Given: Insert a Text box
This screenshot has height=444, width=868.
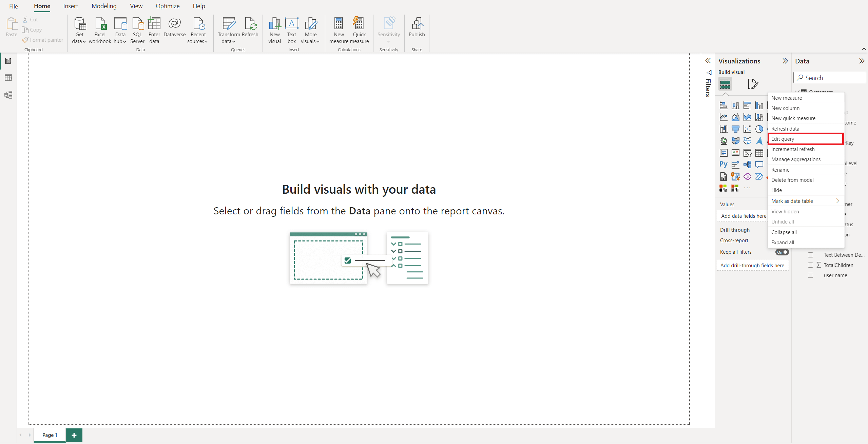Looking at the screenshot, I should (x=292, y=30).
